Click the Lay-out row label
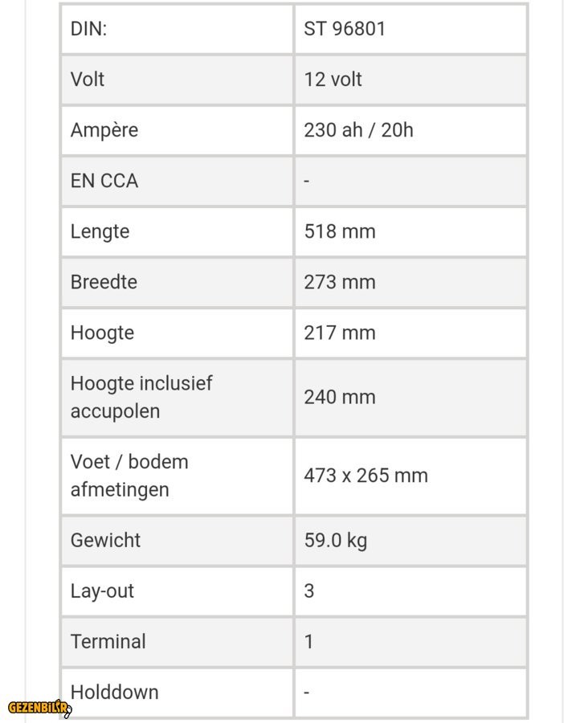Image resolution: width=588 pixels, height=723 pixels. click(x=102, y=591)
